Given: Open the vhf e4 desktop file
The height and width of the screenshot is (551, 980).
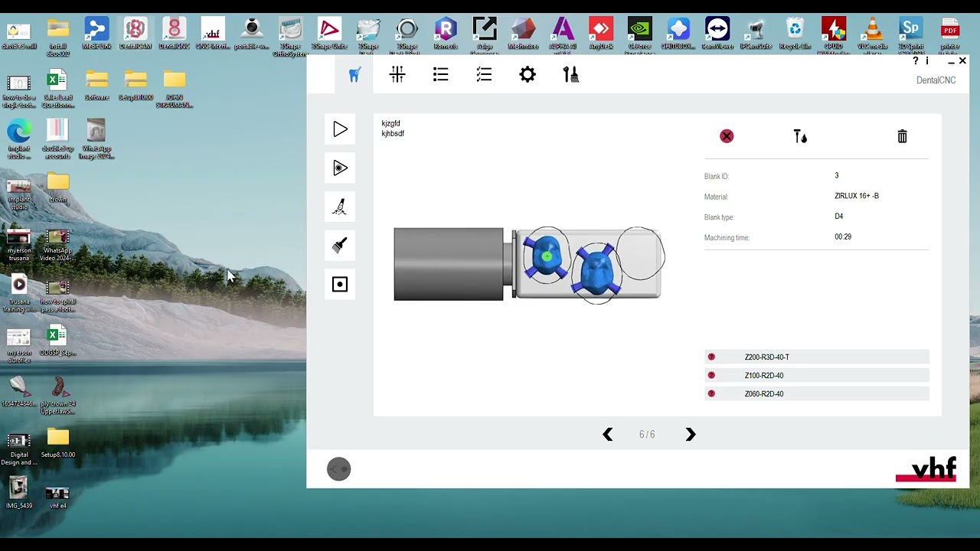Looking at the screenshot, I should (57, 495).
